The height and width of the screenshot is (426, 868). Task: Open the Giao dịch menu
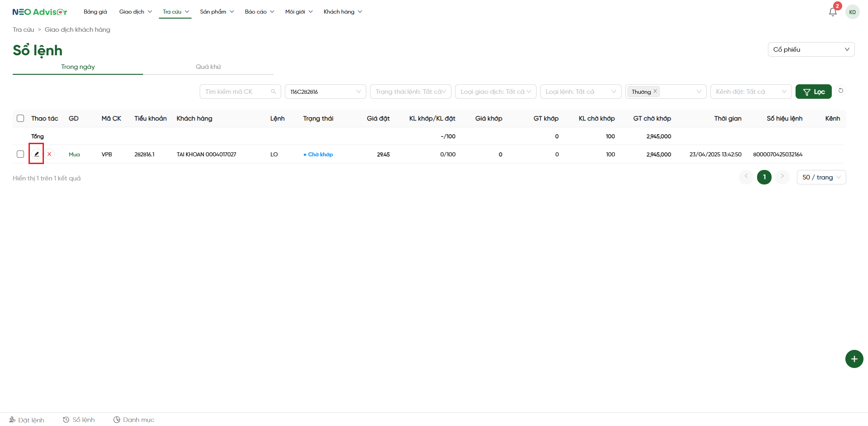[x=135, y=12]
